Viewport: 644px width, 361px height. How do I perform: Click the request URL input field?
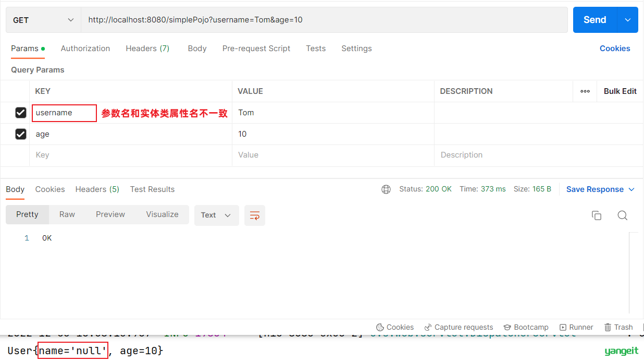pos(324,20)
